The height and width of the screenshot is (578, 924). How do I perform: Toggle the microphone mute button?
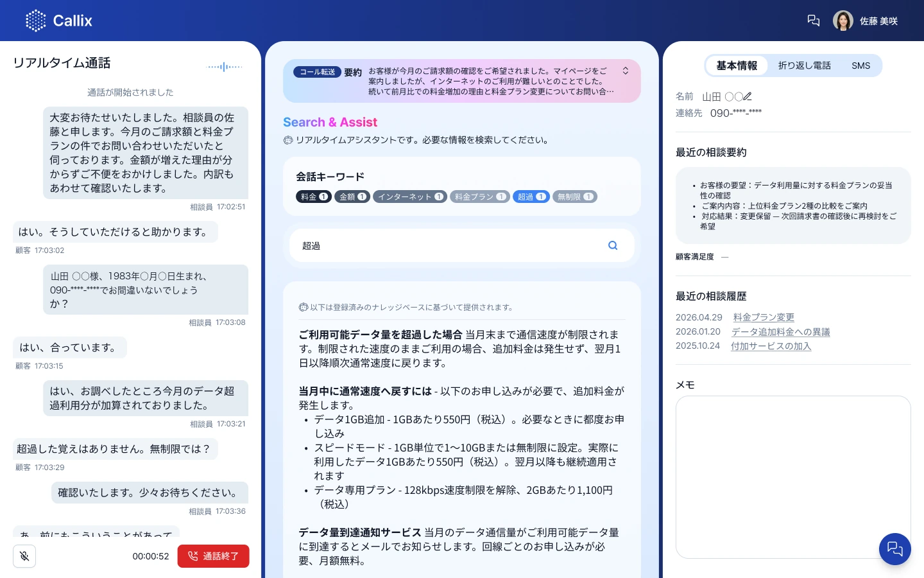tap(24, 556)
